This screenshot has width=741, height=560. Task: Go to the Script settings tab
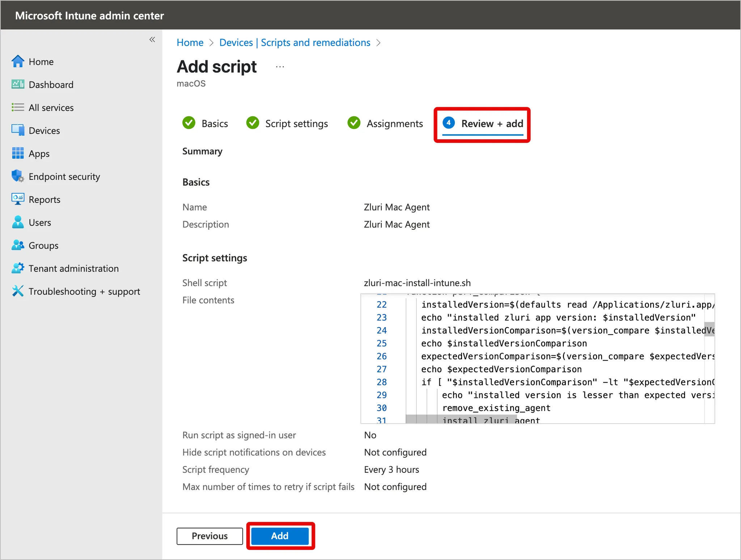(x=287, y=123)
